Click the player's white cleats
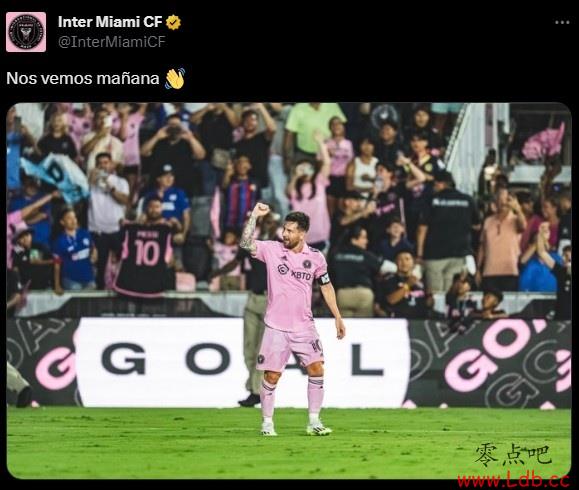 297,429
